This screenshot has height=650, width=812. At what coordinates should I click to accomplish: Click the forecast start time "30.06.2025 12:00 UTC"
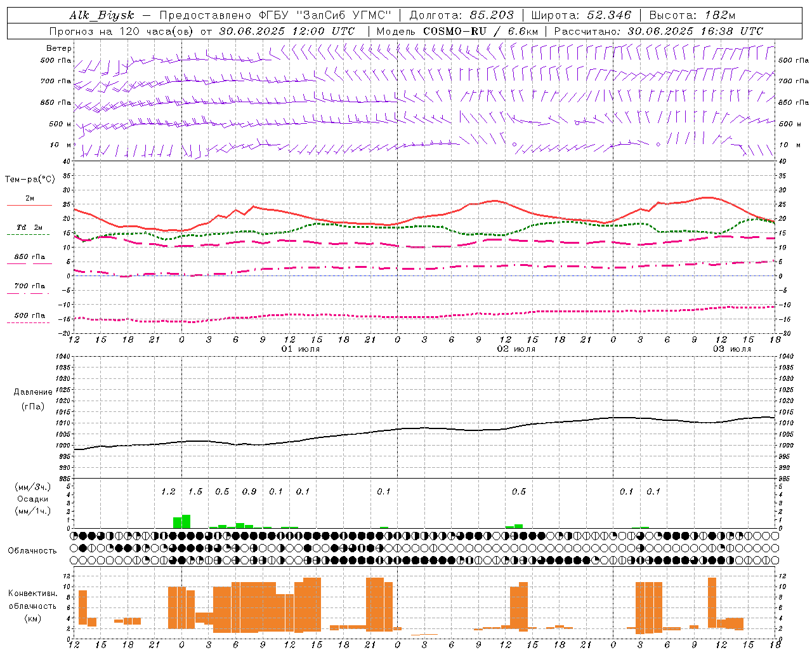click(287, 31)
